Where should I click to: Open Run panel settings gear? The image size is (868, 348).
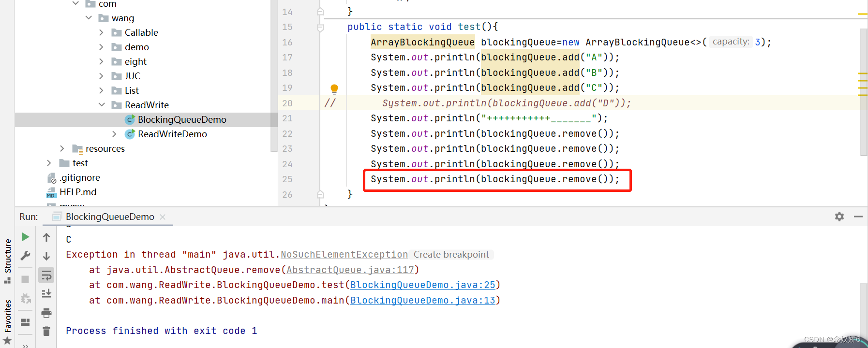[839, 217]
